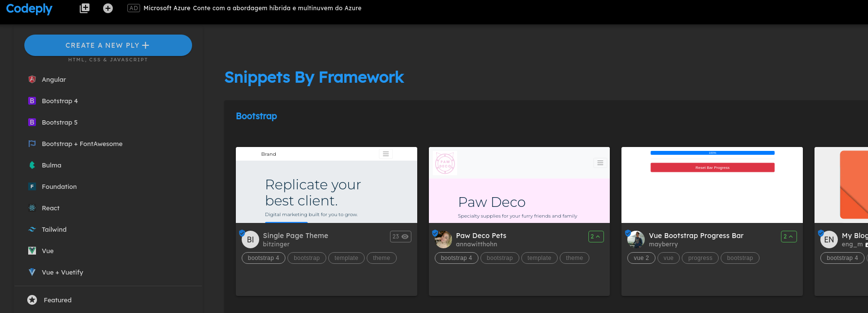Open the 'Replicate your best client' preview thumbnail
Image resolution: width=868 pixels, height=313 pixels.
coord(326,185)
